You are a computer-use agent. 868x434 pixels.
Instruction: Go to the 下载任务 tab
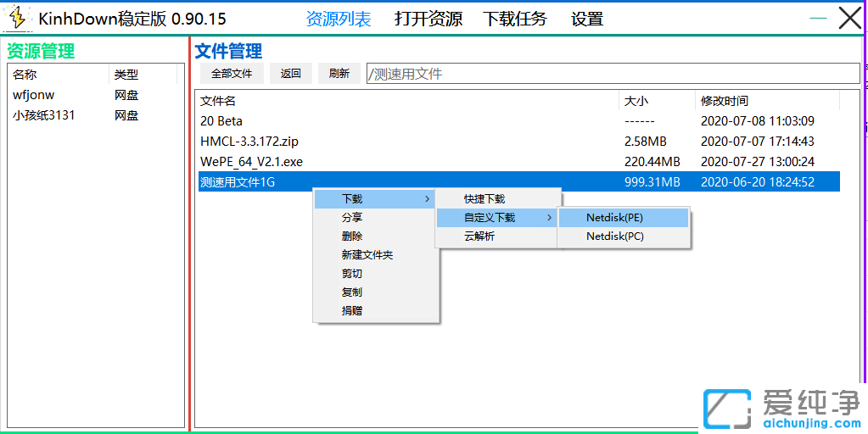coord(515,19)
